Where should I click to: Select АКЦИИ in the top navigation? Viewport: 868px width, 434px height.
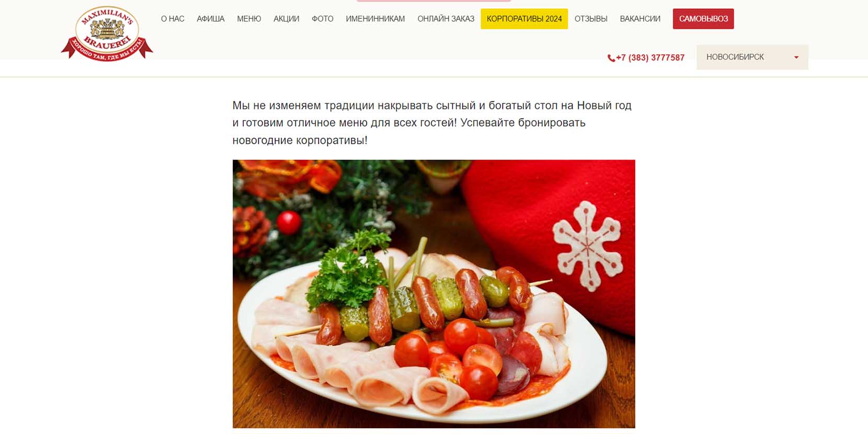(x=287, y=19)
